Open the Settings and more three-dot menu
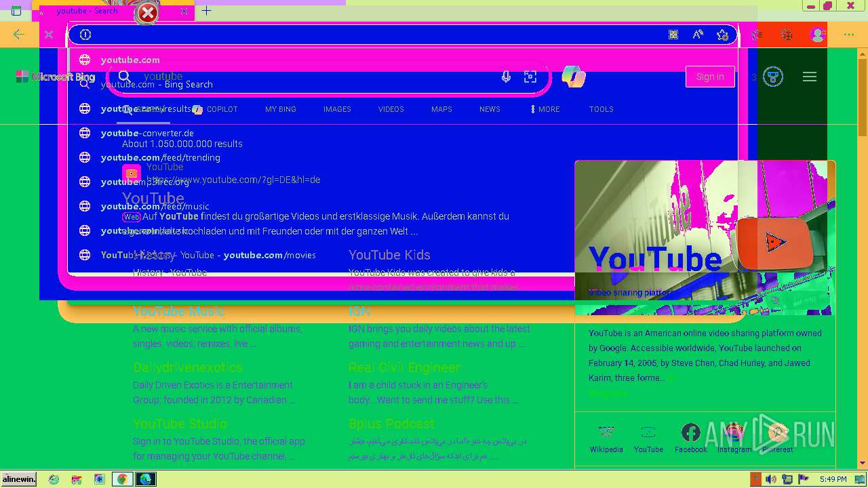Screen dimensions: 868x488 pos(849,35)
